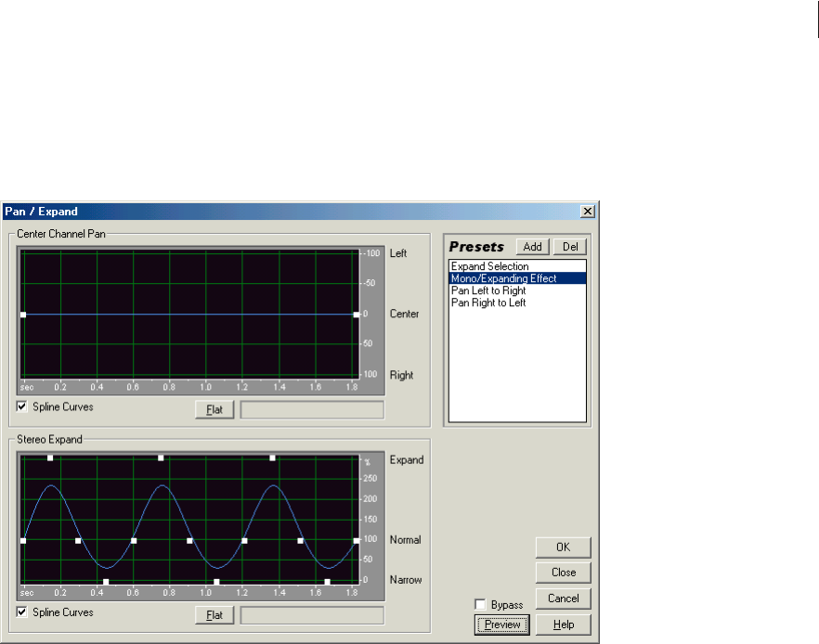Click left endpoint handle of Center Pan line
Image resolution: width=819 pixels, height=644 pixels.
(x=23, y=315)
